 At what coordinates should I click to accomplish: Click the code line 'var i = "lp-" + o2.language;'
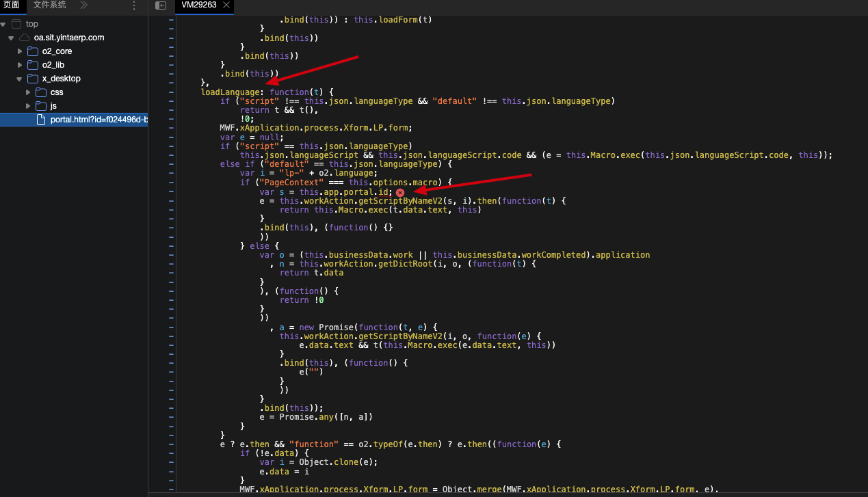pos(309,173)
